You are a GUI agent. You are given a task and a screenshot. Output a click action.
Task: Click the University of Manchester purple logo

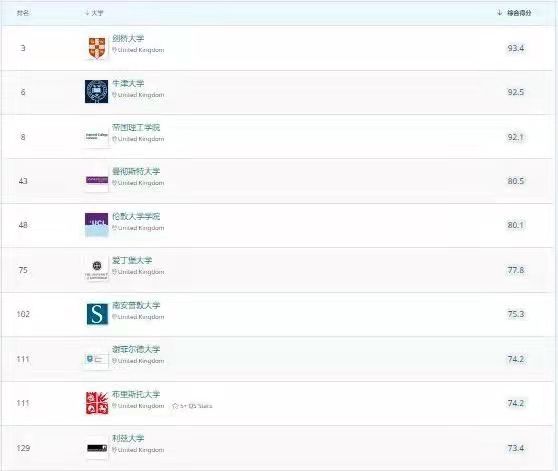click(96, 180)
